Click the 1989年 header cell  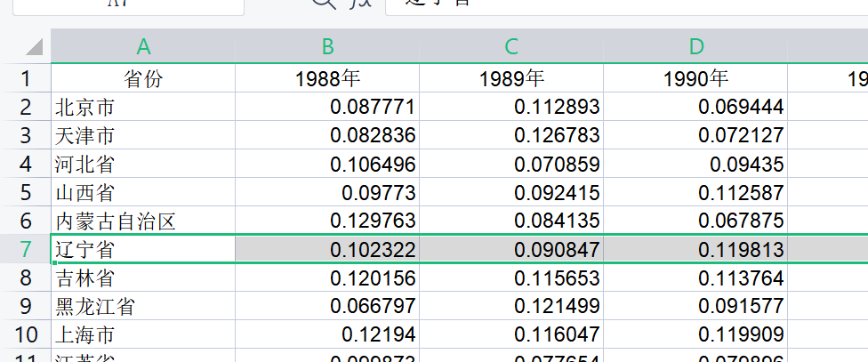(511, 78)
